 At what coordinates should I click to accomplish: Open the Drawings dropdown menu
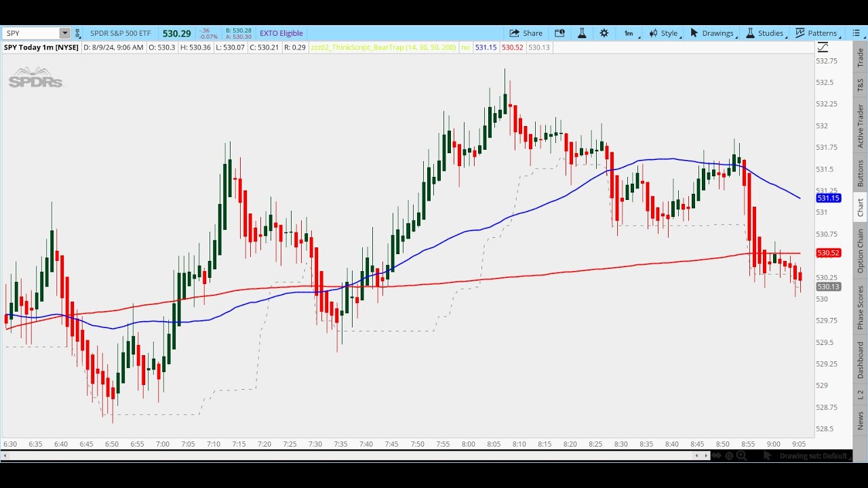click(x=713, y=33)
